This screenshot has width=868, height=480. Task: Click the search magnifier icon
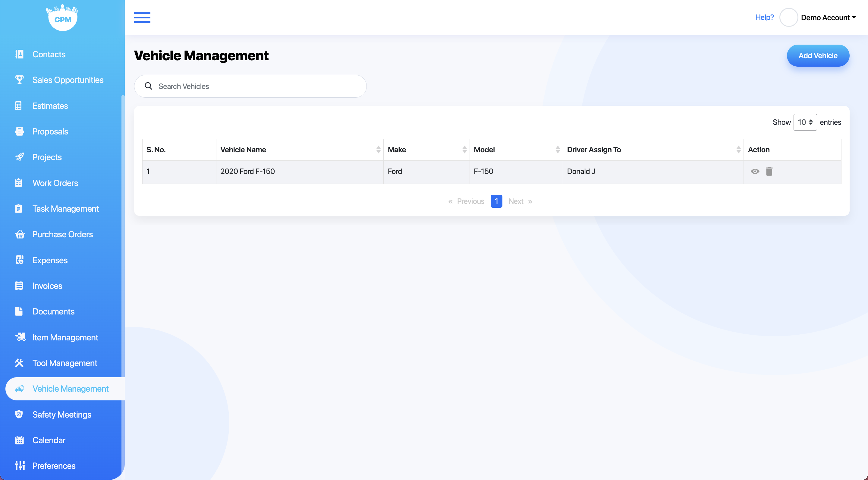(148, 86)
